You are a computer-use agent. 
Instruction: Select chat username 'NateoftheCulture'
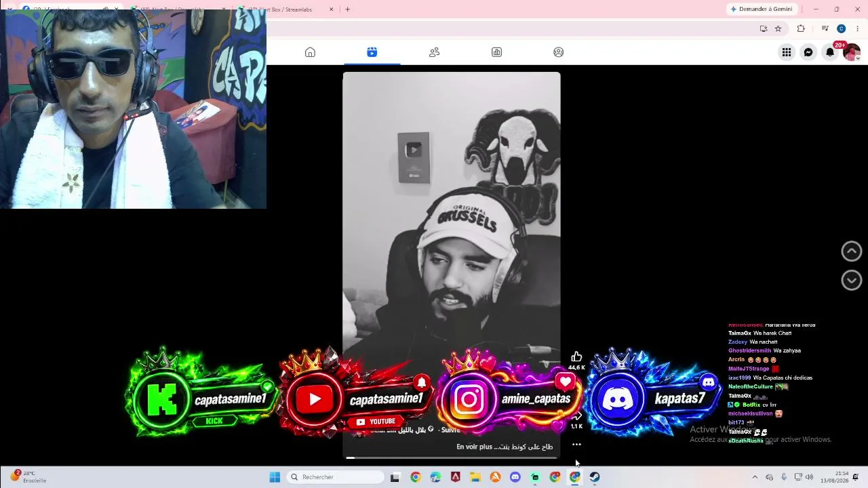coord(751,386)
